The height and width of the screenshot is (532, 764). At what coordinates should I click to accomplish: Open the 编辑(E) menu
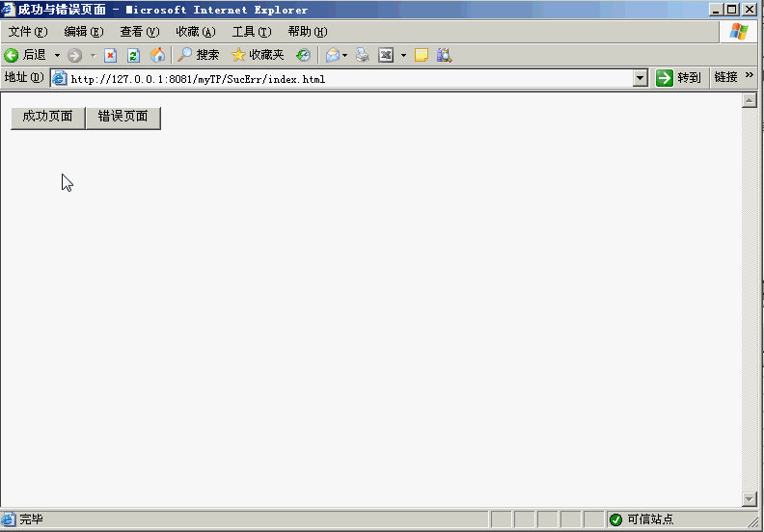[x=84, y=32]
